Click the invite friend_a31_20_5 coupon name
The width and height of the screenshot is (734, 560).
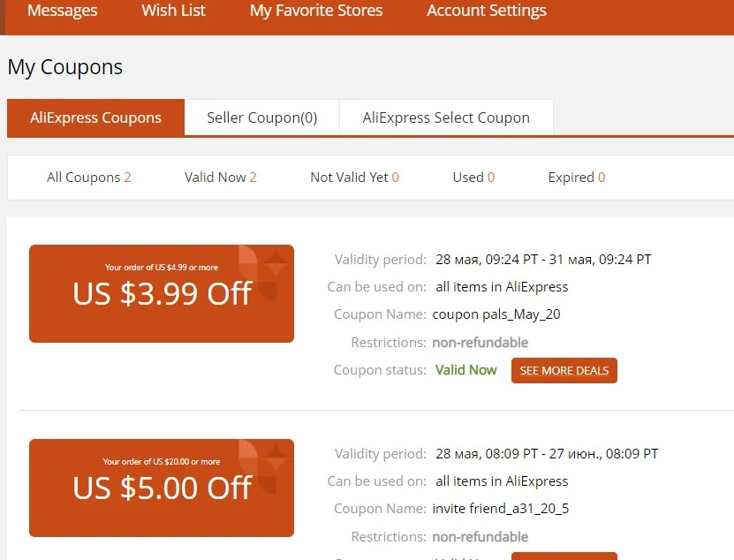click(501, 509)
